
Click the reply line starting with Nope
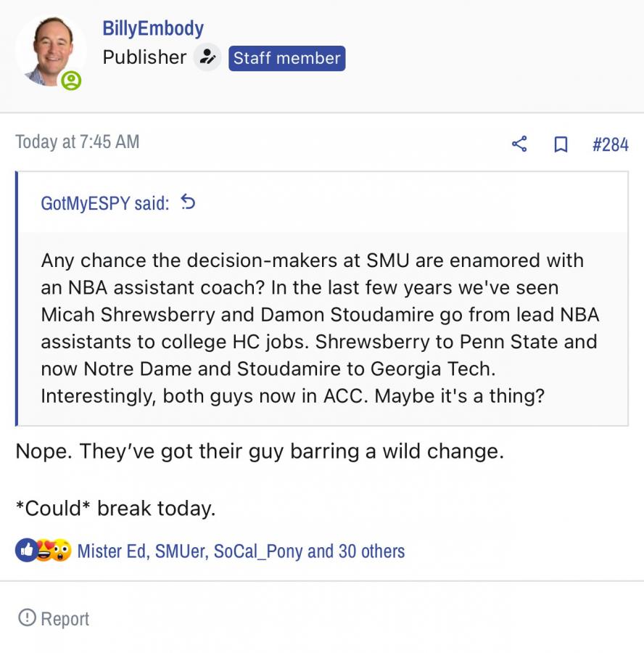(260, 451)
